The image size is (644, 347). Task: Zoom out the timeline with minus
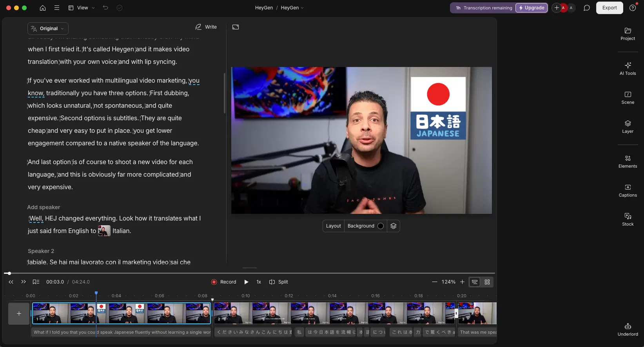tap(434, 282)
